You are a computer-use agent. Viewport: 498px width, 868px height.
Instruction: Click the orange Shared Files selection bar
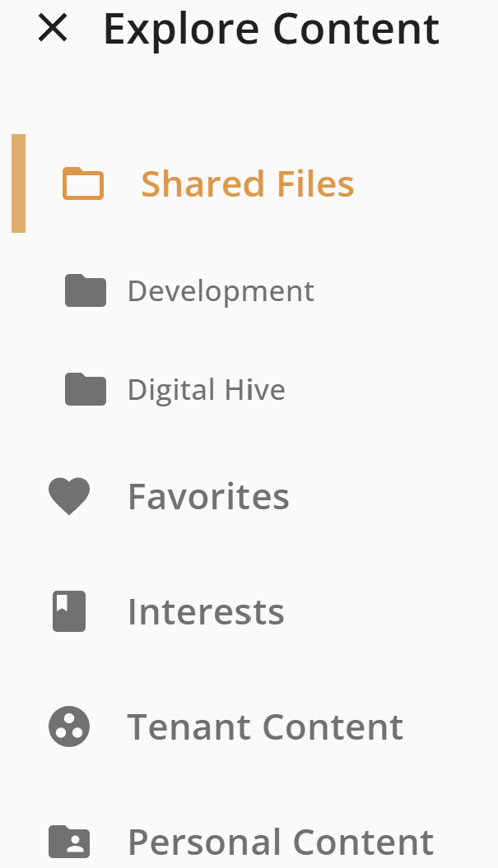18,183
